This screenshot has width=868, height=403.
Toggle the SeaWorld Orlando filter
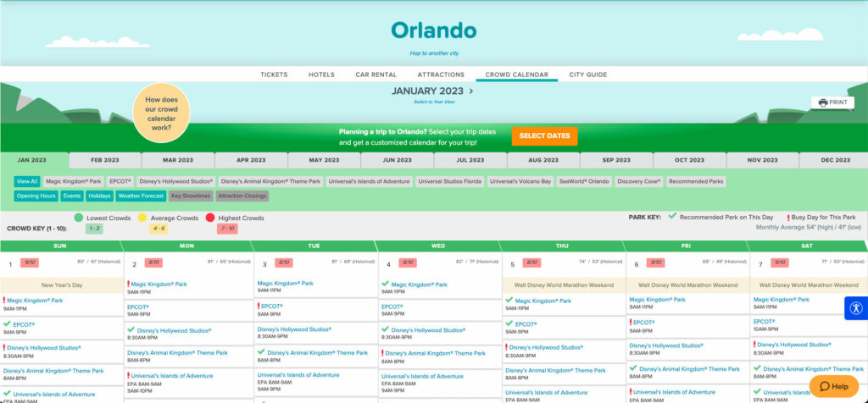click(x=584, y=181)
